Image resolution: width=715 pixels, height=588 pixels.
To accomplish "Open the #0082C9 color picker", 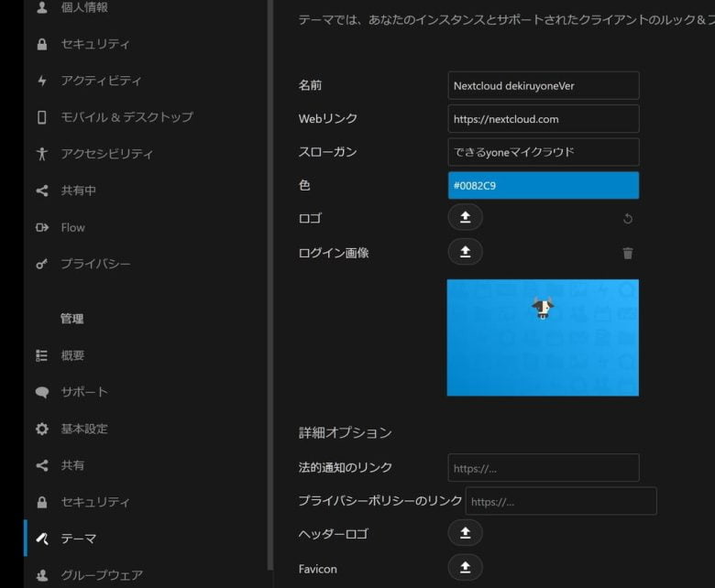I will [544, 185].
